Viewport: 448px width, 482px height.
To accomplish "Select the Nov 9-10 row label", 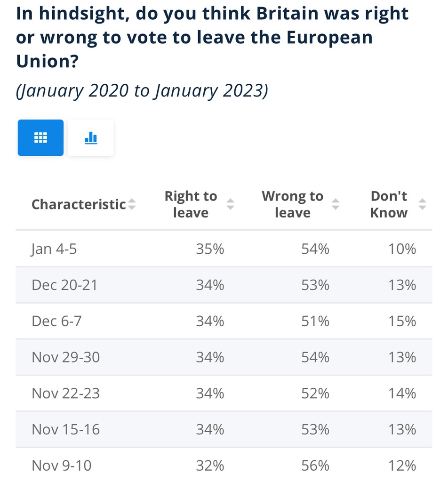I will point(61,466).
